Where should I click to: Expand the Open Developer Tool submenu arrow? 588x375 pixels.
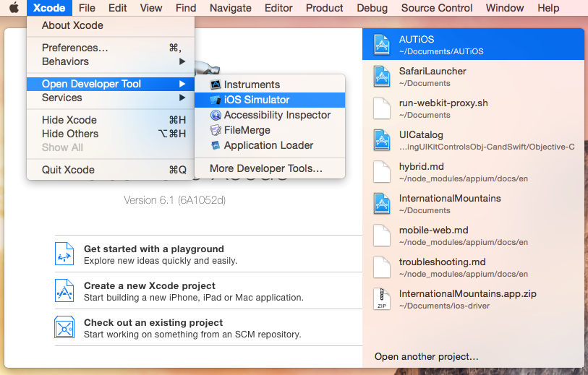[x=182, y=84]
